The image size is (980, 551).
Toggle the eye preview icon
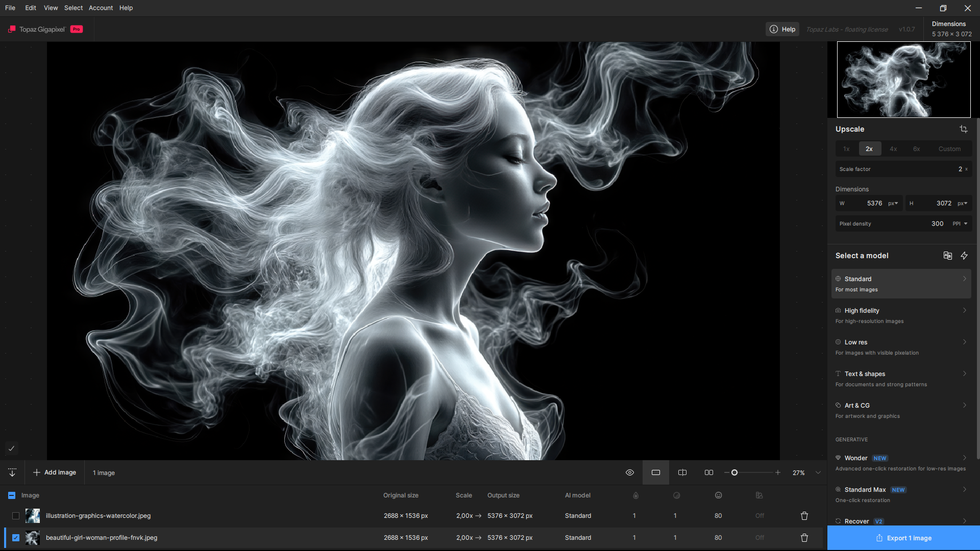click(x=630, y=472)
